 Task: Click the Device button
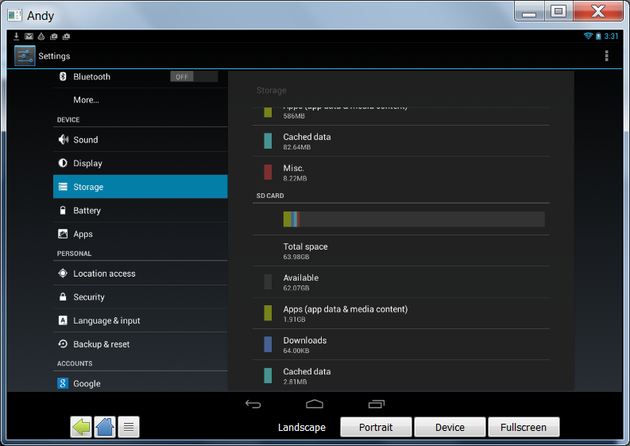(x=450, y=427)
